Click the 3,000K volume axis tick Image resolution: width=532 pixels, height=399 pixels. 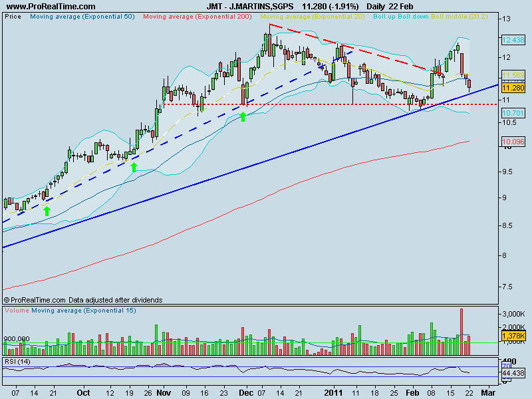(x=513, y=314)
